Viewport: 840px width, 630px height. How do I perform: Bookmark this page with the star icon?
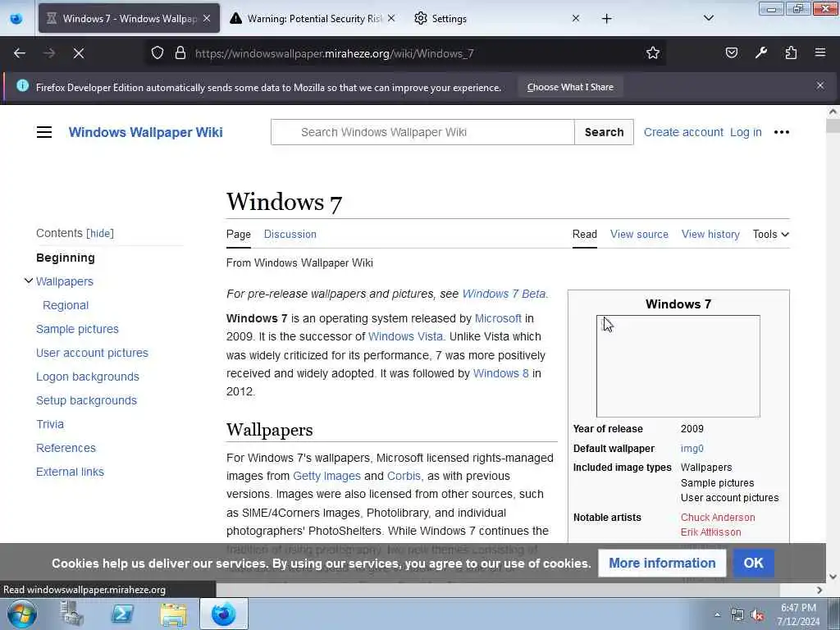pyautogui.click(x=652, y=53)
